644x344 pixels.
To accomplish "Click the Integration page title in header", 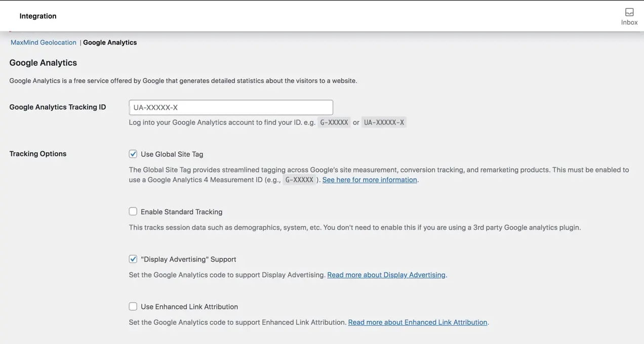I will (38, 16).
